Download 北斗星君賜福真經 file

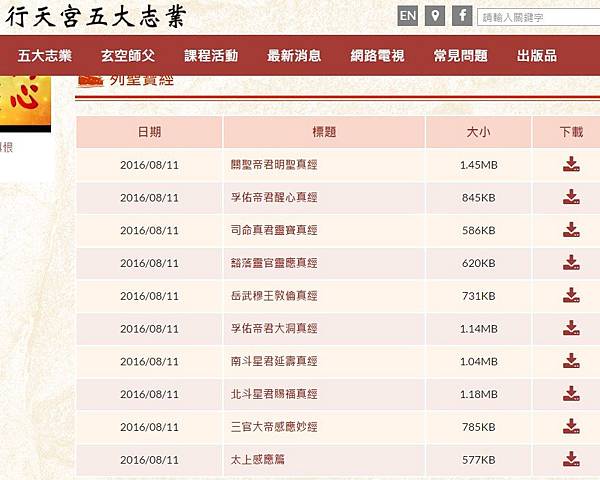point(571,394)
